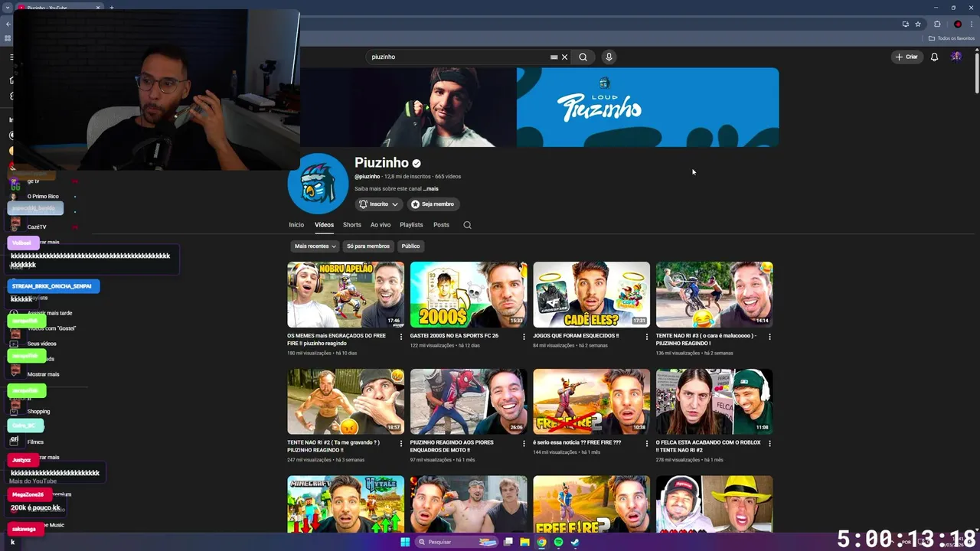
Task: Open Chrome from the taskbar
Action: (x=541, y=542)
